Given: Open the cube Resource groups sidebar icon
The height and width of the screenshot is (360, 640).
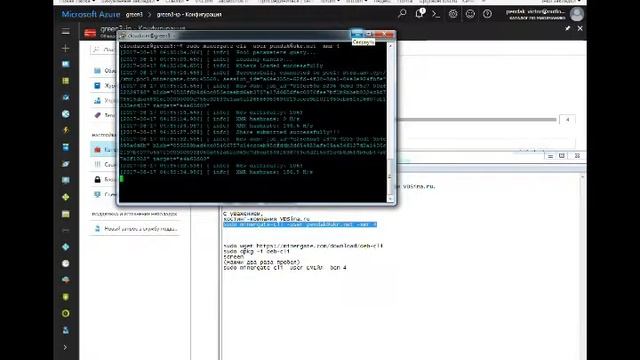Looking at the screenshot, I should pos(65,98).
